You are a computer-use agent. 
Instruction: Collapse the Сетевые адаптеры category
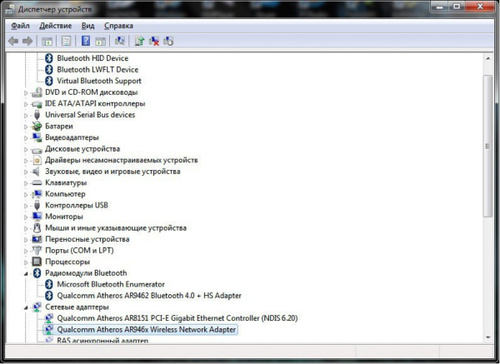(26, 307)
